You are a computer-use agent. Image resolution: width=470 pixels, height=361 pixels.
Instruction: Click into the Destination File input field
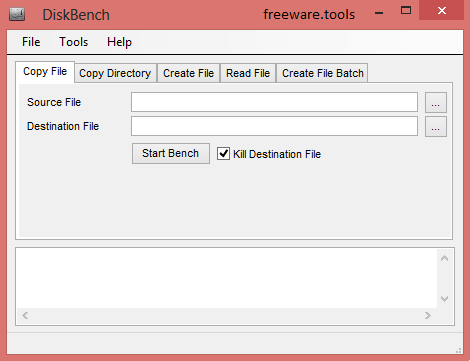click(274, 126)
